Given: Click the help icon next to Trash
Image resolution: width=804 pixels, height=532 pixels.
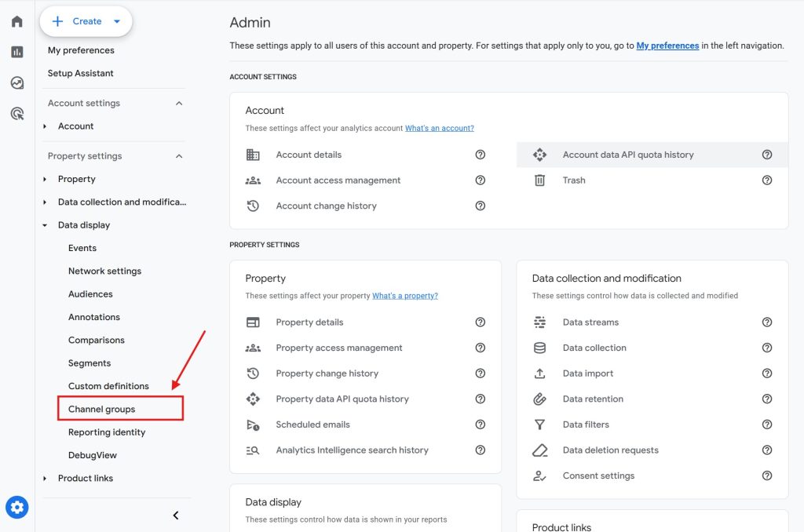Looking at the screenshot, I should [x=766, y=180].
